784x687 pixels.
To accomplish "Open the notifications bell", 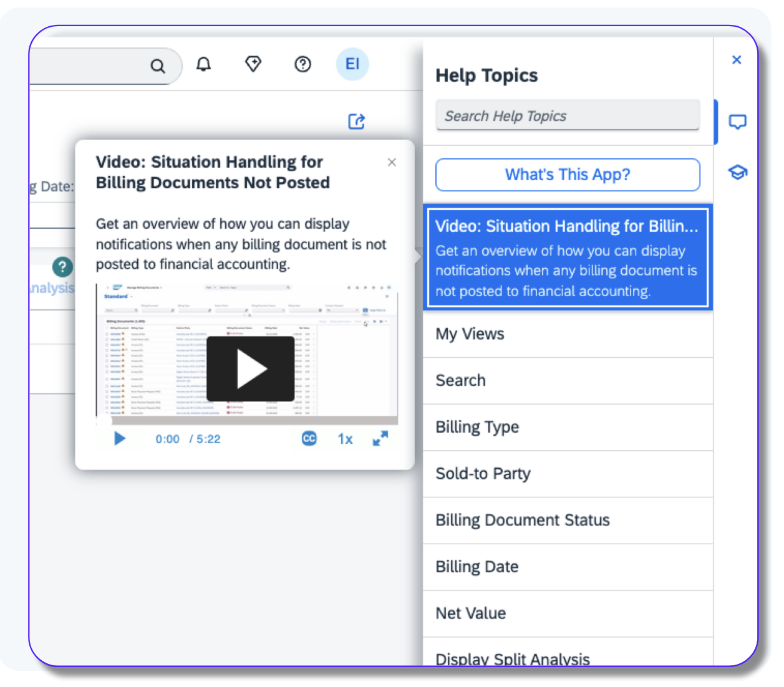I will coord(203,64).
